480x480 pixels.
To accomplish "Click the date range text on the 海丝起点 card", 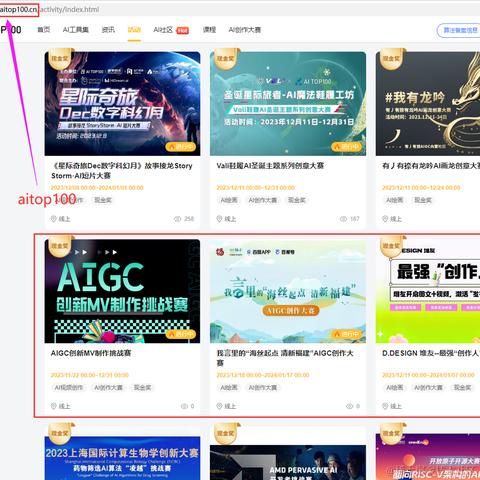I will tap(263, 375).
